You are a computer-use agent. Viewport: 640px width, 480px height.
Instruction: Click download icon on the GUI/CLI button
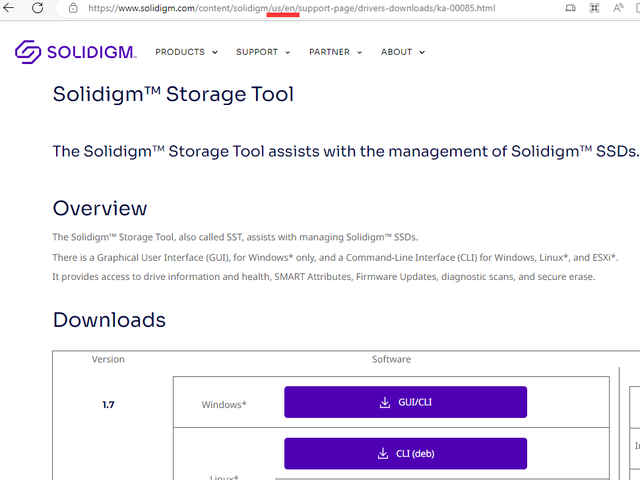(384, 403)
